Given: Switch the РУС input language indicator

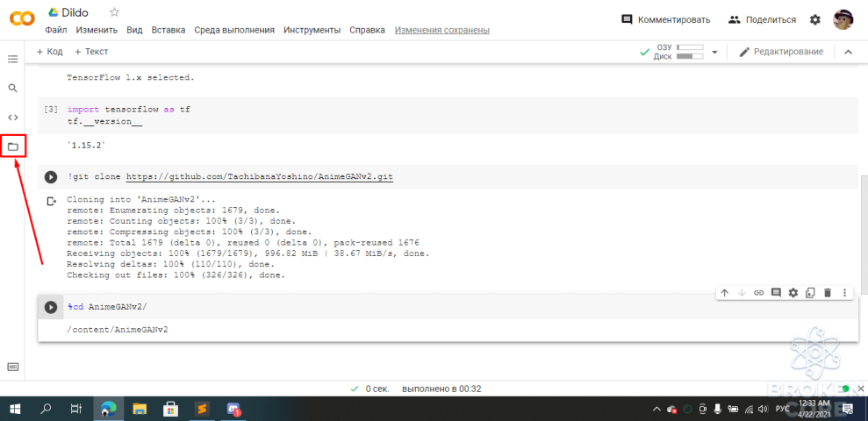Looking at the screenshot, I should coord(782,409).
